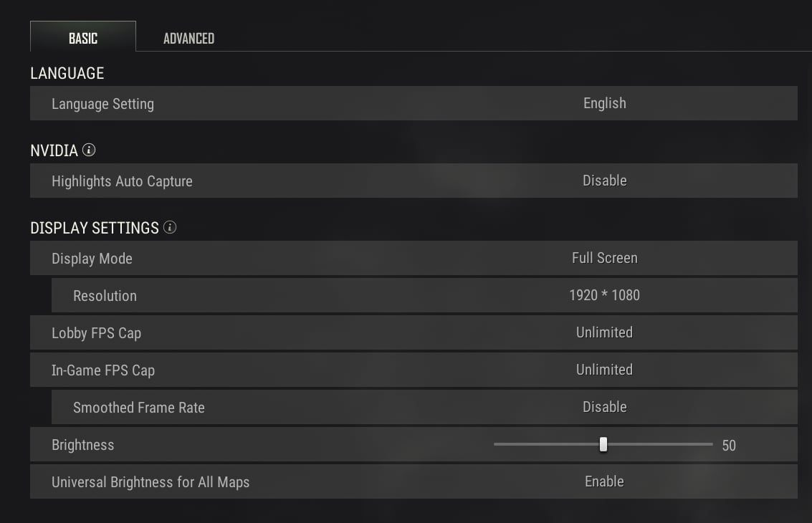
Task: Toggle Smoothed Frame Rate Disable option
Action: 604,407
